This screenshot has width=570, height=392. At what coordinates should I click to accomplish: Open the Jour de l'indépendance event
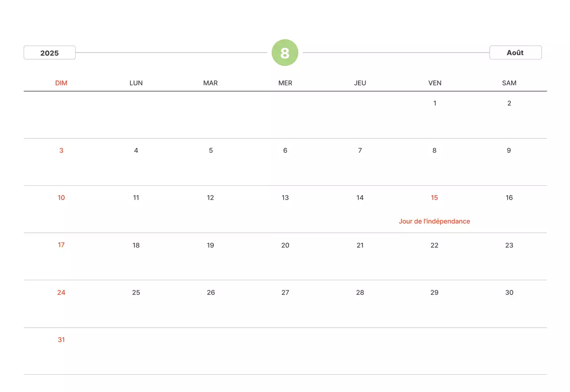(434, 221)
